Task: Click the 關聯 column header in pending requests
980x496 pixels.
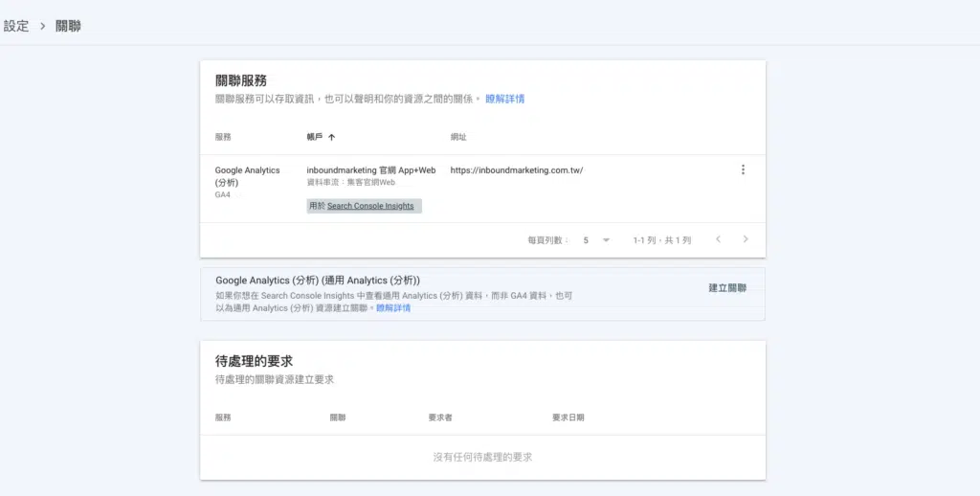Action: coord(338,417)
